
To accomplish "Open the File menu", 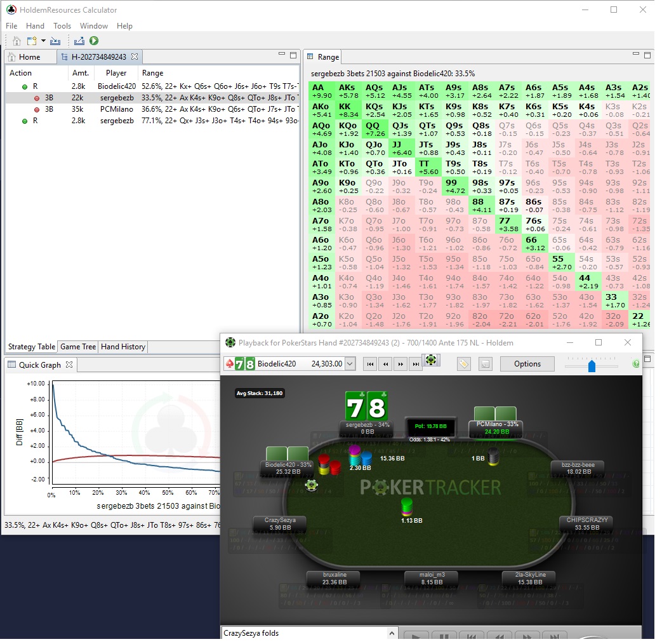I will click(11, 26).
